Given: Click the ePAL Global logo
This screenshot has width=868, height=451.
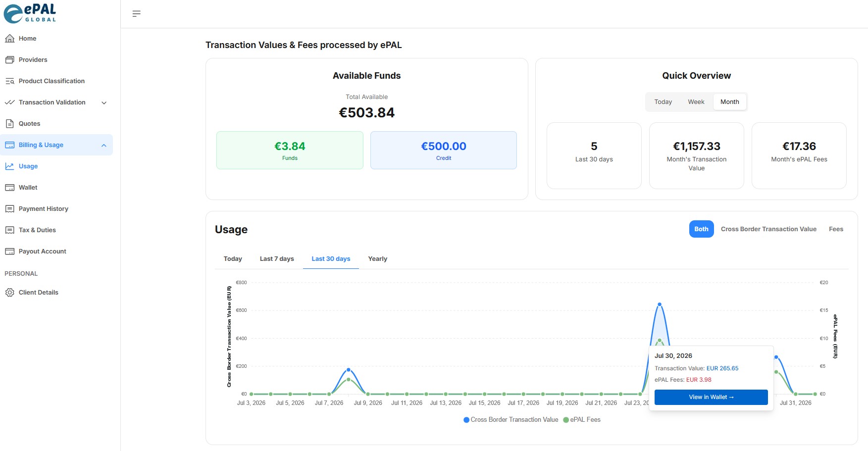Looking at the screenshot, I should coord(30,13).
